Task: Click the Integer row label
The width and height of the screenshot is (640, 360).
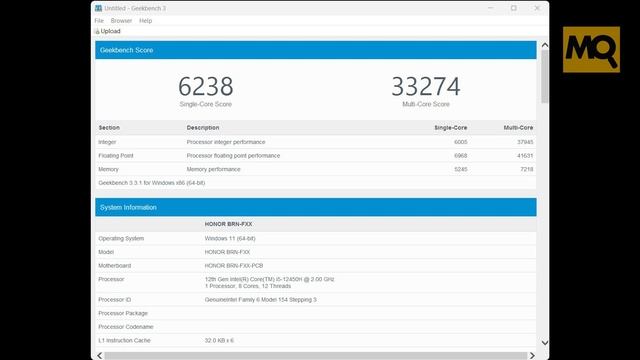Action: (107, 142)
